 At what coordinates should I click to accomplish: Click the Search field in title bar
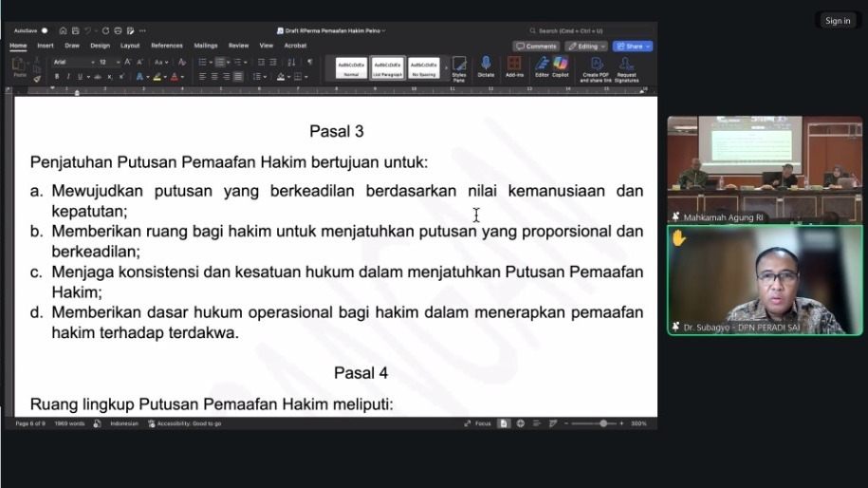[569, 30]
